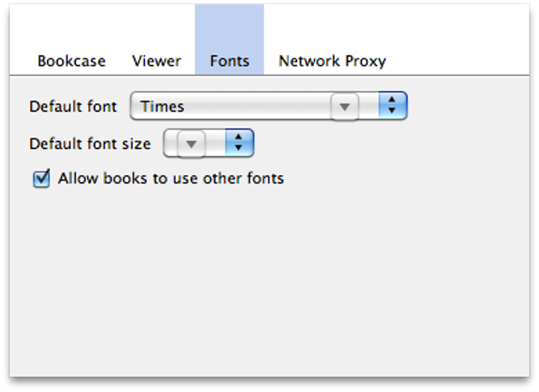Open the Viewer preferences tab
Image resolution: width=539 pixels, height=392 pixels.
point(156,61)
